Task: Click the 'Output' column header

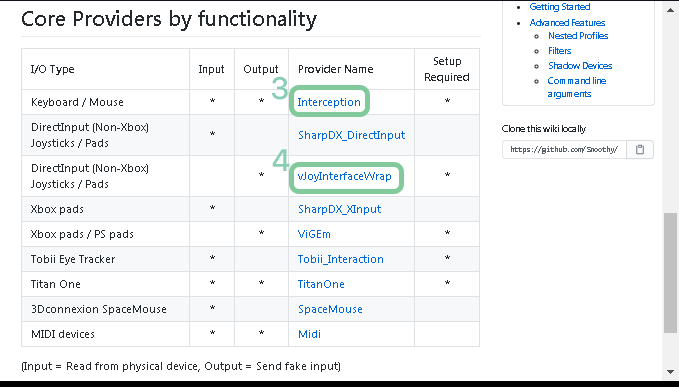Action: tap(261, 69)
